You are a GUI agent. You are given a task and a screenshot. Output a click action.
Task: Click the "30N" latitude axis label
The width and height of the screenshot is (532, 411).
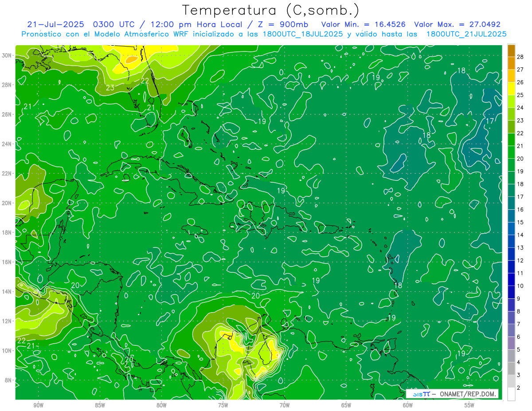[7, 55]
